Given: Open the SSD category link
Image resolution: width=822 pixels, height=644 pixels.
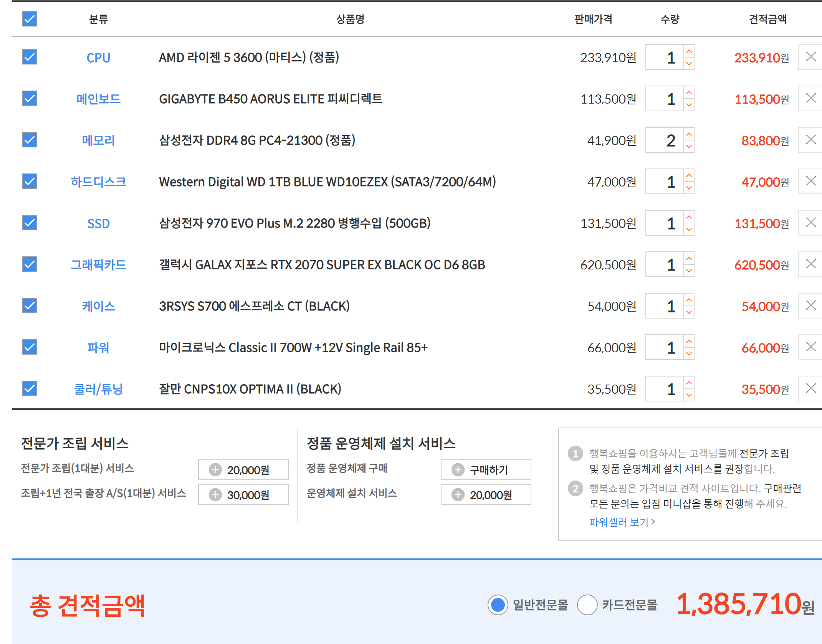Looking at the screenshot, I should (x=98, y=223).
